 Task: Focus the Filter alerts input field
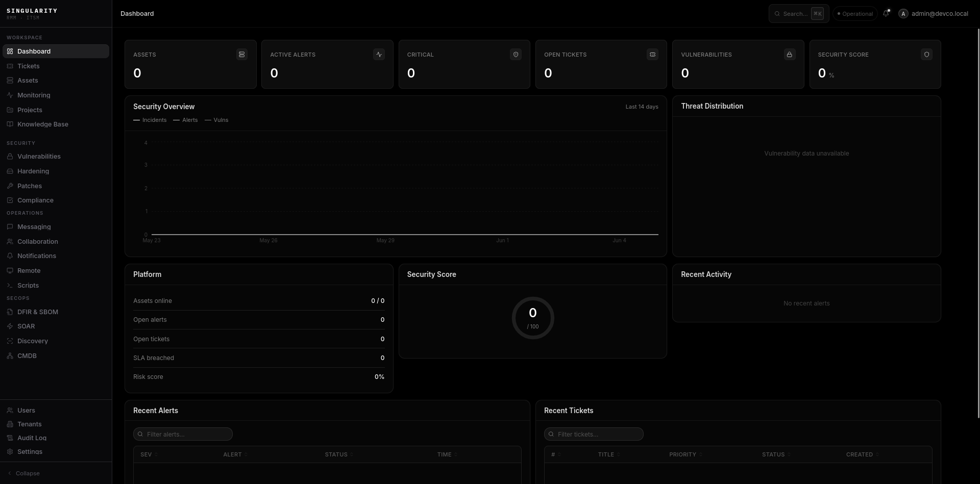183,434
